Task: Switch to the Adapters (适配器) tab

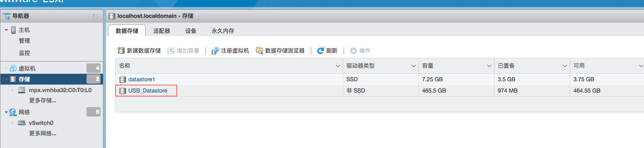Action: pos(161,31)
